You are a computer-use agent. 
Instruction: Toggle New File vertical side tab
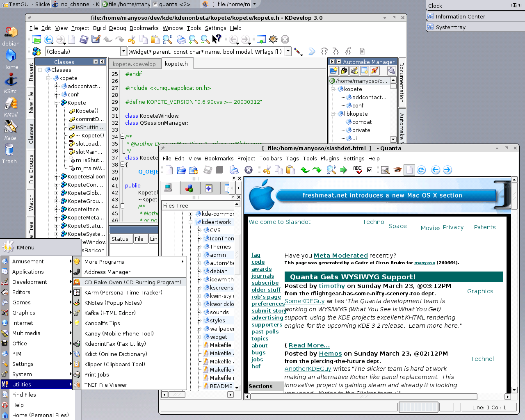point(31,102)
